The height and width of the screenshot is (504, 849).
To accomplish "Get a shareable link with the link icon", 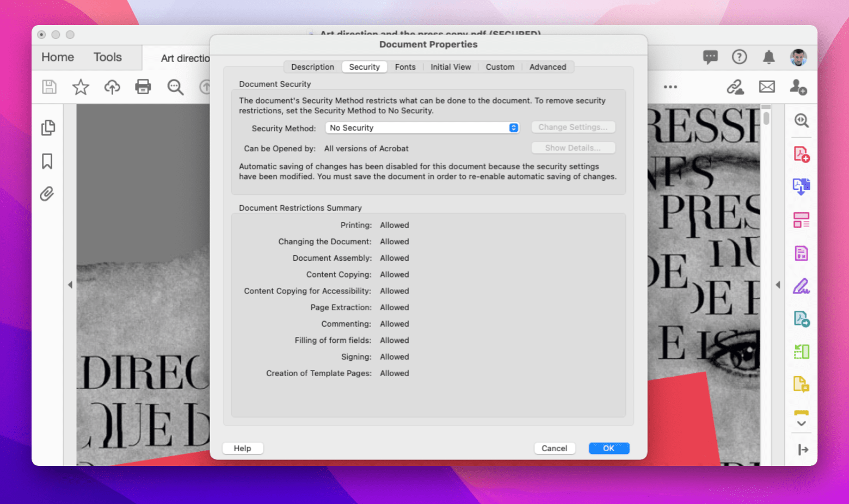I will [x=736, y=87].
